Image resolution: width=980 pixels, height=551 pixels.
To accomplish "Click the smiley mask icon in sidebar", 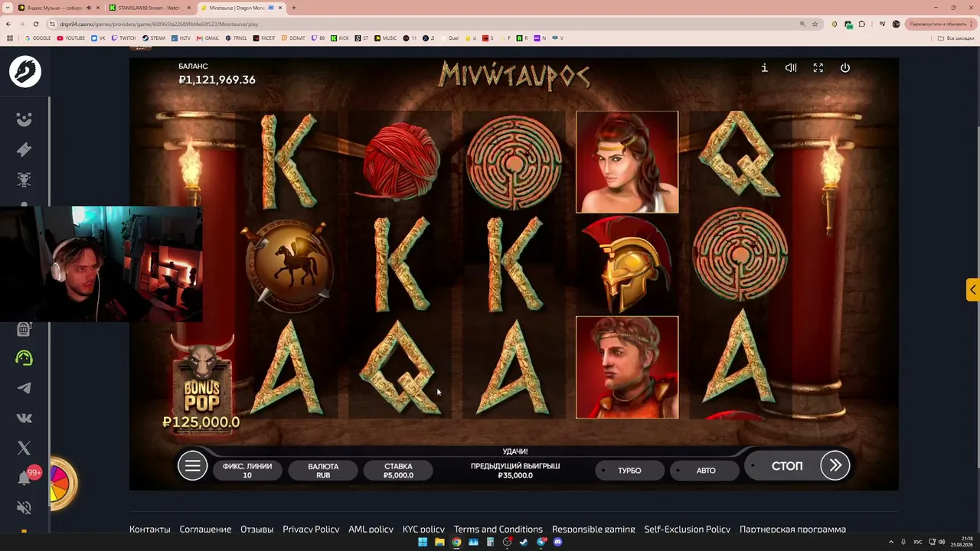I will [x=24, y=119].
